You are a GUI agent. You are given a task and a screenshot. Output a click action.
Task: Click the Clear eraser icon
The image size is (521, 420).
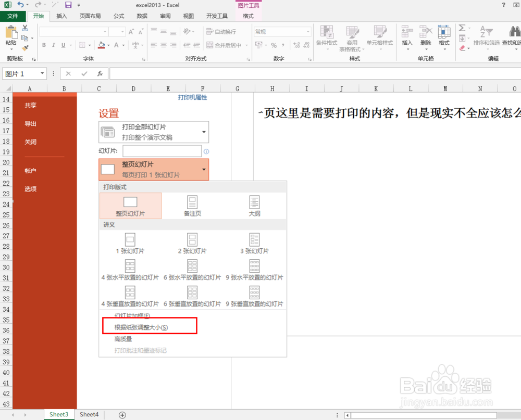tap(462, 48)
